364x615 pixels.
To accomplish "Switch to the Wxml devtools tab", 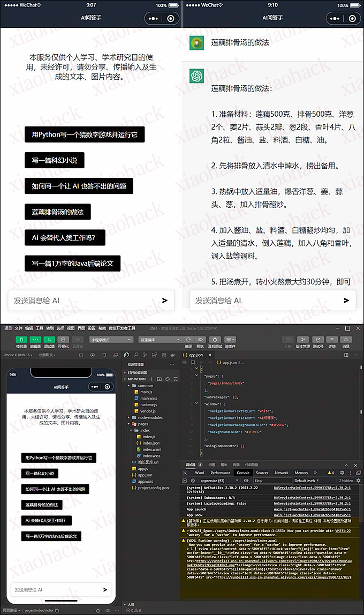I will 200,473.
